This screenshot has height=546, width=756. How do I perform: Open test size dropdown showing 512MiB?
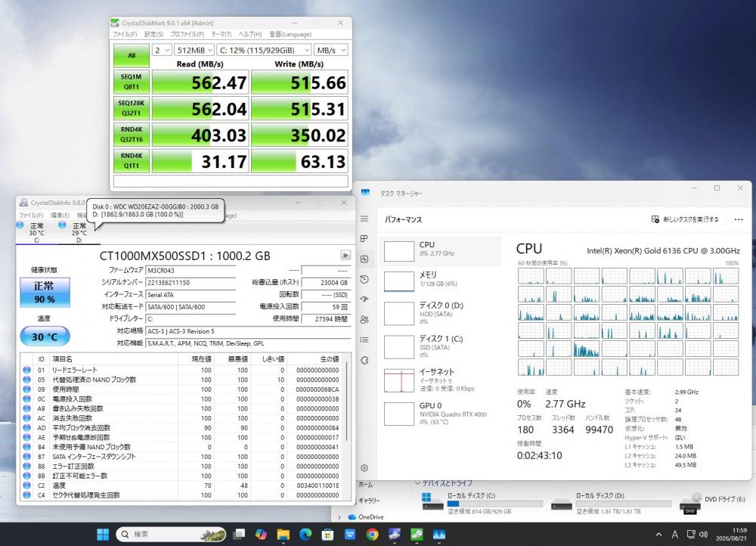point(194,50)
